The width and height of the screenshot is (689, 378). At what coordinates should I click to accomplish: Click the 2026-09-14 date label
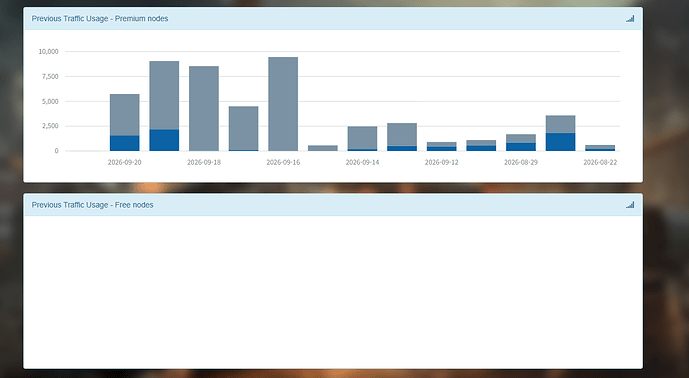363,162
